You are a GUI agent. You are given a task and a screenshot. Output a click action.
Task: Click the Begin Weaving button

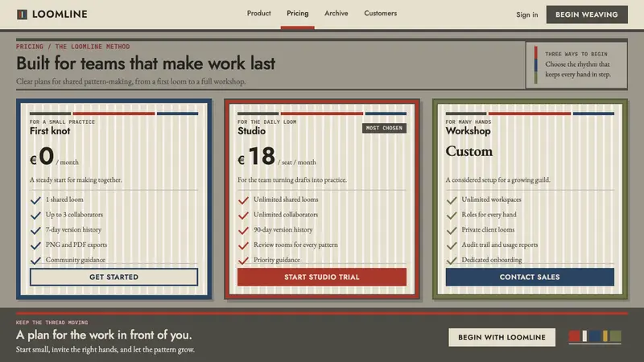tap(587, 14)
